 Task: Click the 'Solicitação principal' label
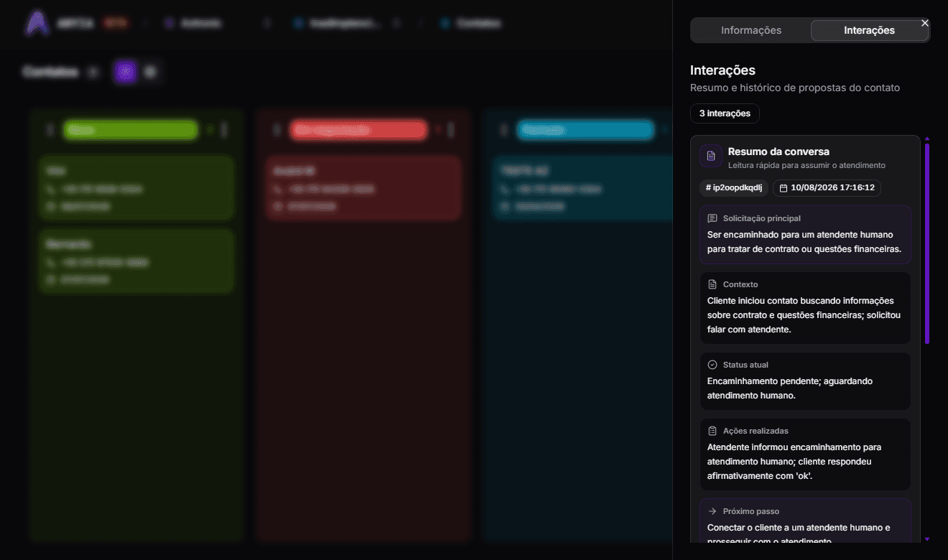[x=762, y=218]
